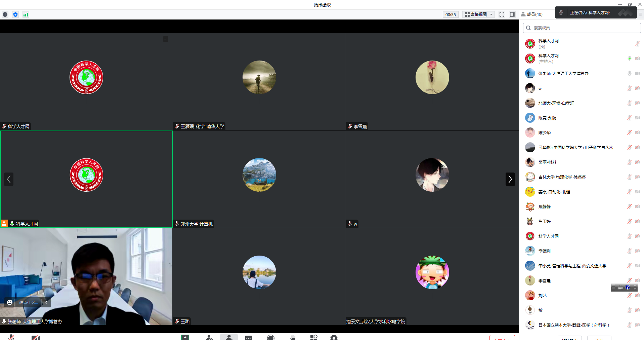Select member 焦玉婷
This screenshot has width=644, height=340.
point(582,221)
